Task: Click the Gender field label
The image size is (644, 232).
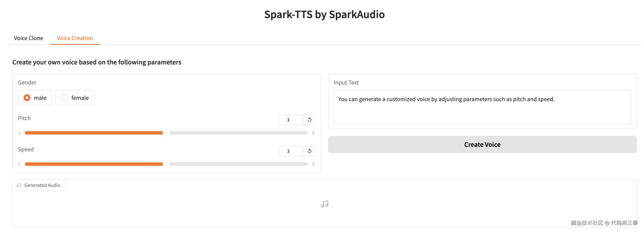Action: click(27, 83)
